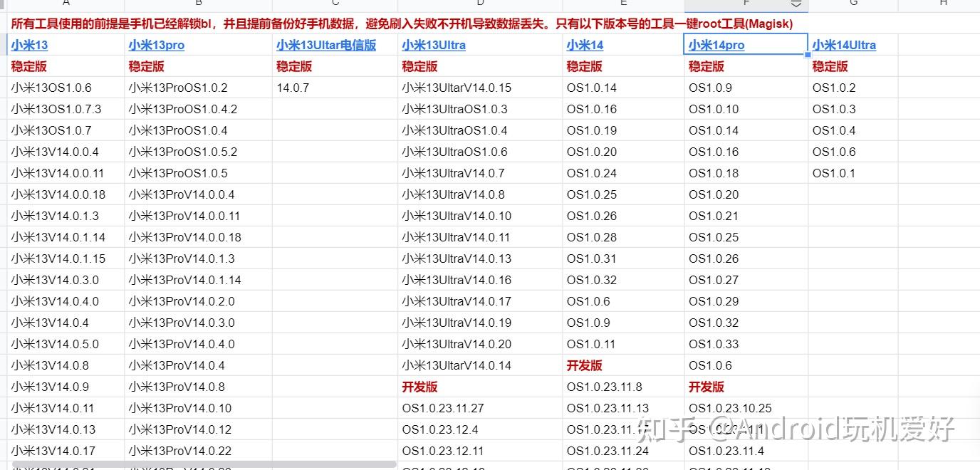980x470 pixels.
Task: Select column G header
Action: click(x=853, y=4)
